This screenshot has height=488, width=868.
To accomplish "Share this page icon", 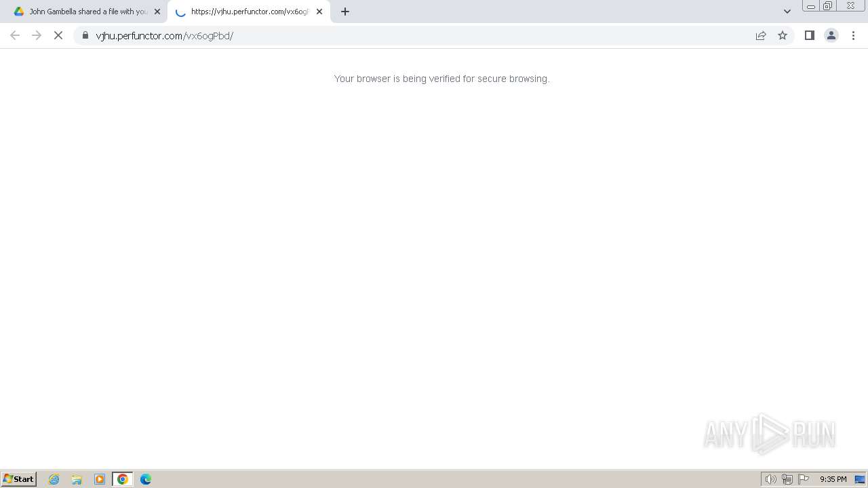I will [761, 35].
